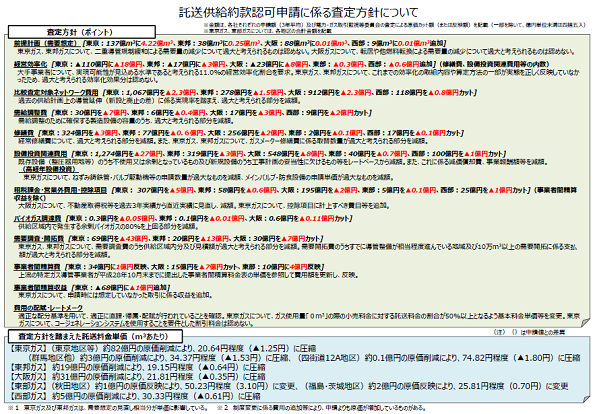Image resolution: width=595 pixels, height=414 pixels.
Task: Click the label 【東部ガス】
Action: tap(28, 386)
